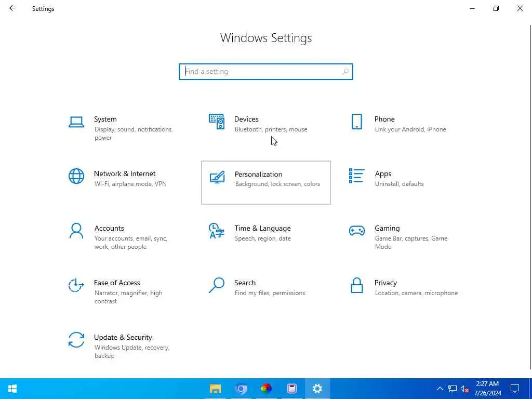Viewport: 532px width, 399px height.
Task: Click 'Find my files, permissions' text
Action: [x=270, y=293]
